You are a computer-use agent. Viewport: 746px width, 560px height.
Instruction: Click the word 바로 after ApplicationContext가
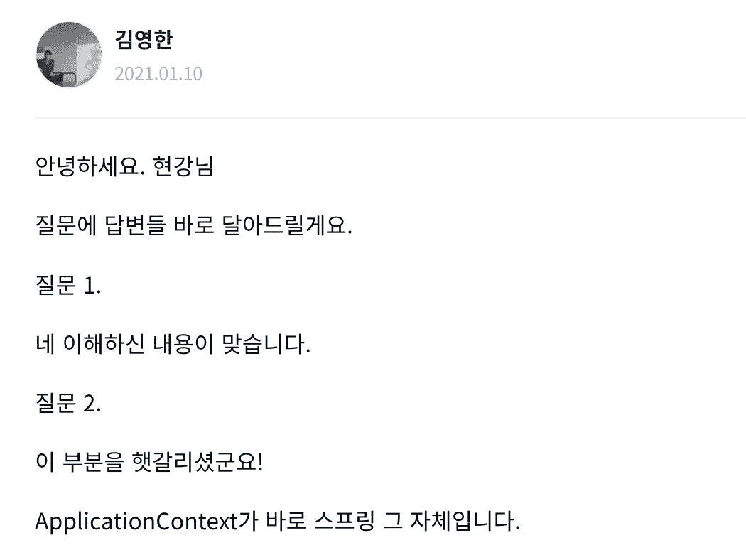pos(286,521)
